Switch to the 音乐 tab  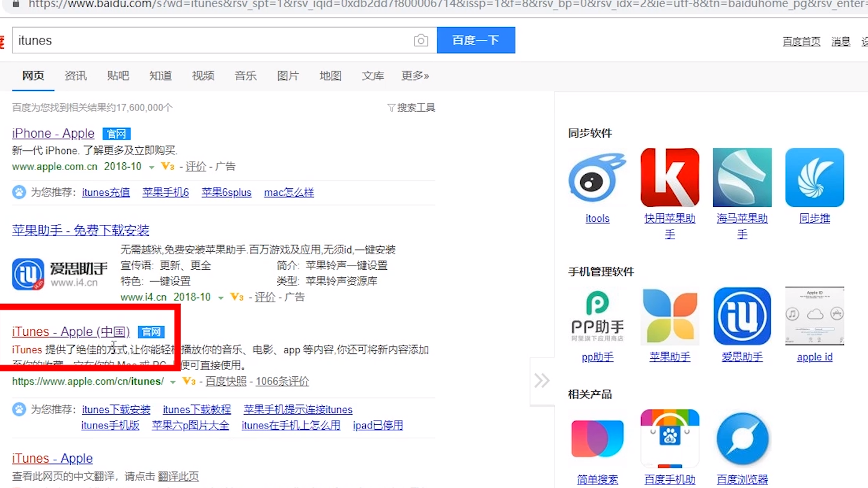tap(246, 76)
